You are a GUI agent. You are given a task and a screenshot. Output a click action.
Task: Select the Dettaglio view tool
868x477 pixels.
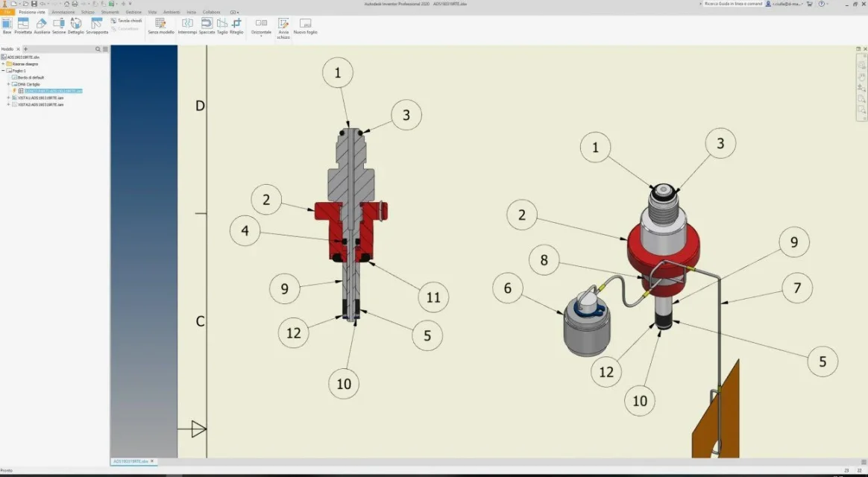(76, 26)
